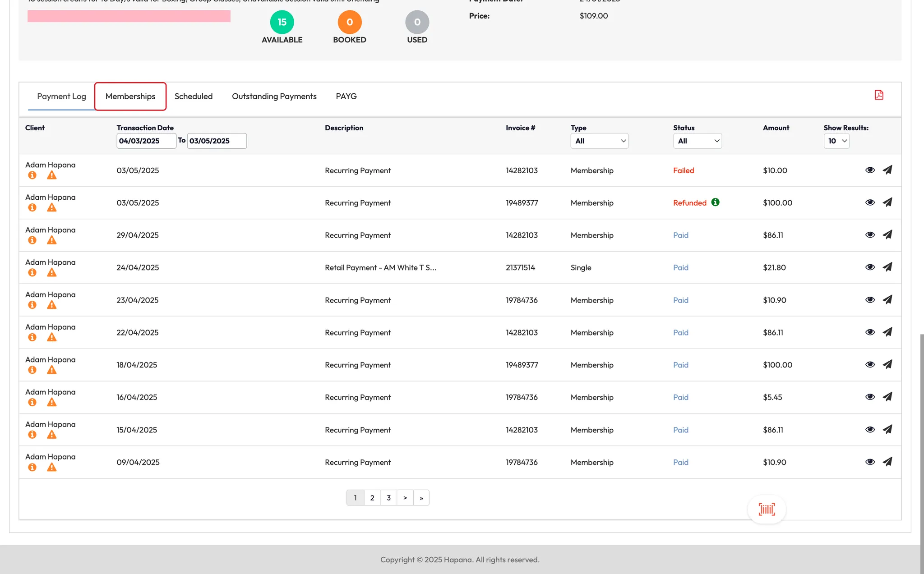The image size is (924, 574).
Task: Export payment log as PDF icon
Action: pyautogui.click(x=878, y=95)
